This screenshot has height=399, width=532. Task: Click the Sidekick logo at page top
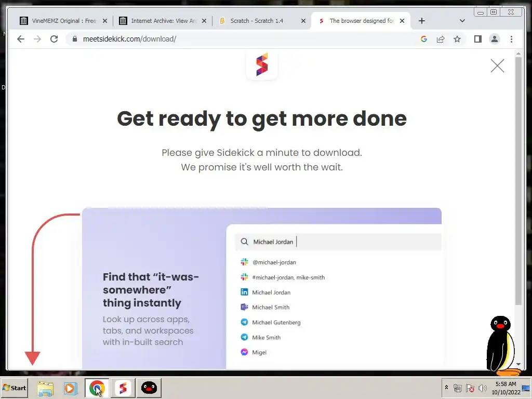pos(262,64)
